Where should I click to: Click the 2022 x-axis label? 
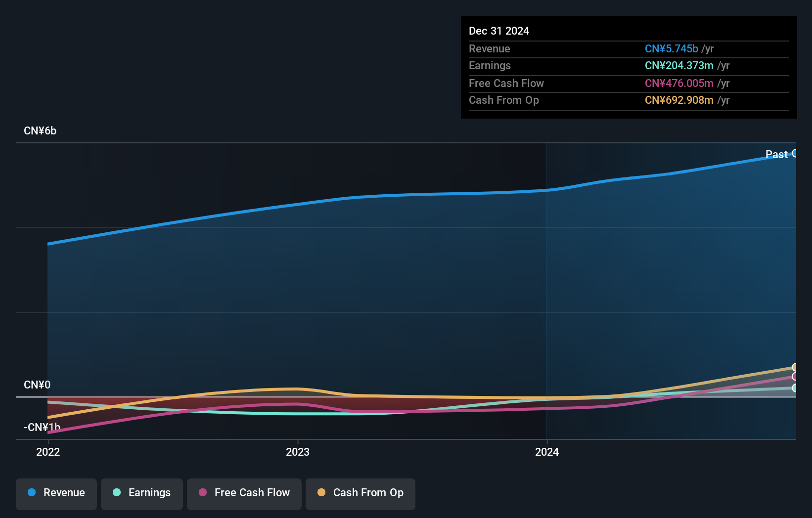tap(48, 452)
